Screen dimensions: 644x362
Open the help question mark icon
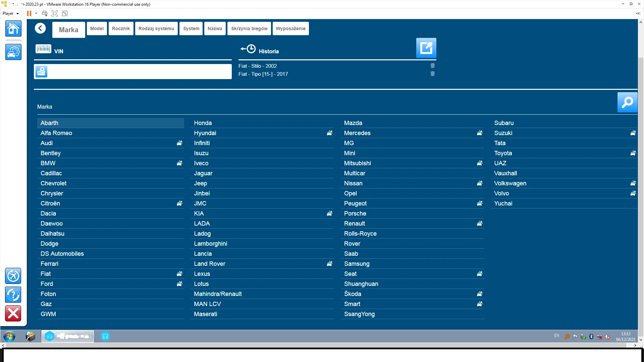point(13,295)
